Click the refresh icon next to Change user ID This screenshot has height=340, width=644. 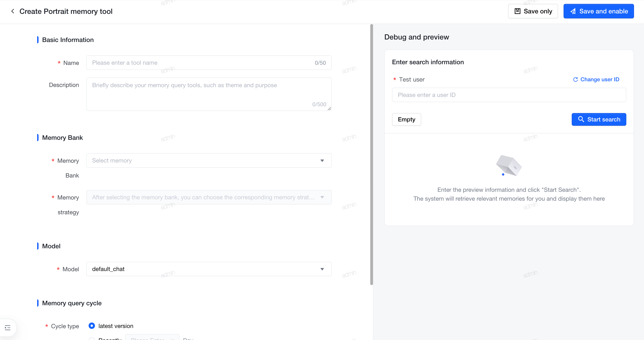click(575, 79)
